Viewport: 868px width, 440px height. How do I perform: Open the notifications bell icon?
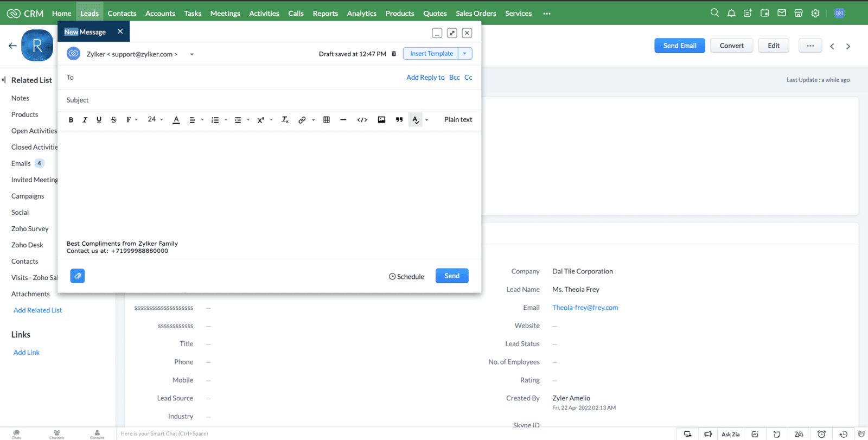[x=731, y=13]
